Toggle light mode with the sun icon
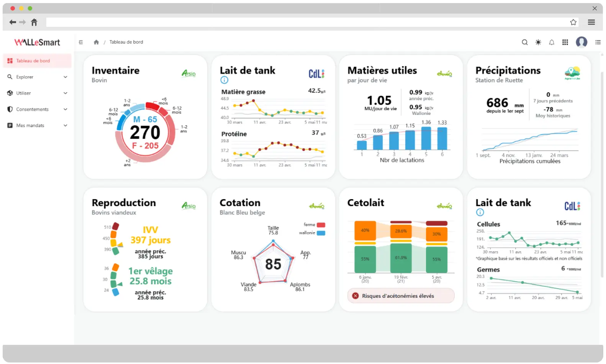This screenshot has width=606, height=364. tap(538, 42)
